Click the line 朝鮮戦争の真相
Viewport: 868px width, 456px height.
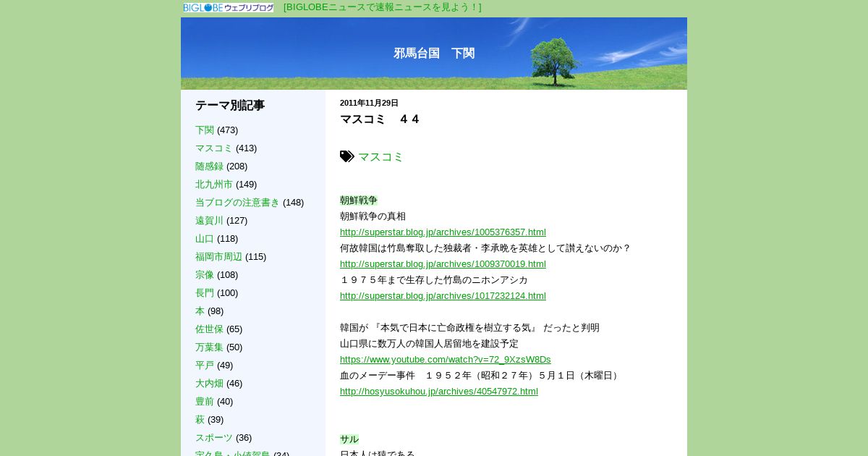pos(373,216)
